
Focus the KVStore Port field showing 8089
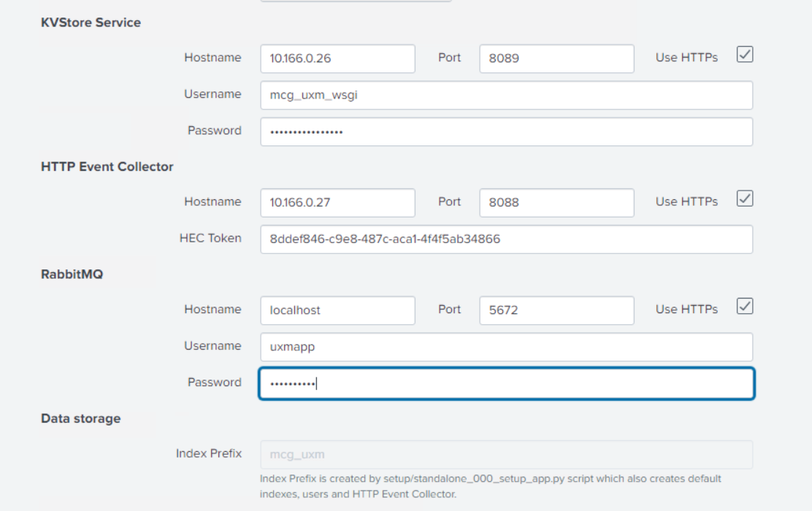point(556,58)
